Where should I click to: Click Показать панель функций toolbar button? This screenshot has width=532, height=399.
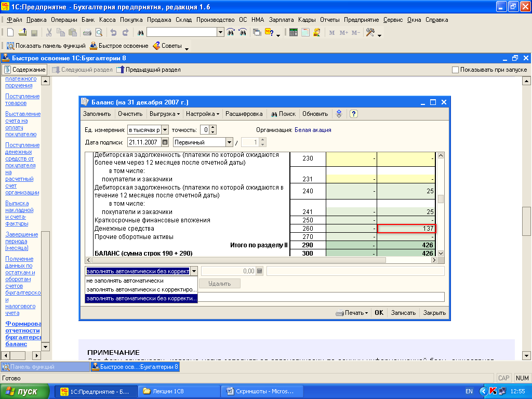[x=46, y=46]
